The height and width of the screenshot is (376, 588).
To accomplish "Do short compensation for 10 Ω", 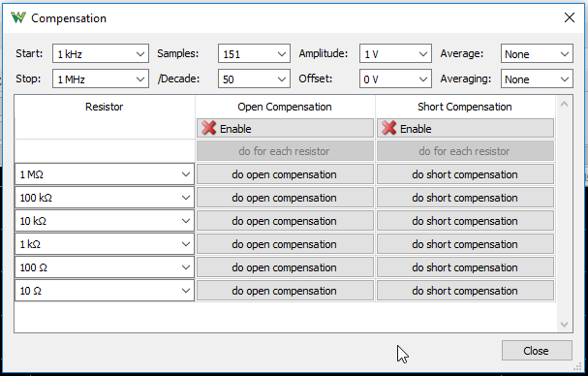I will [465, 291].
